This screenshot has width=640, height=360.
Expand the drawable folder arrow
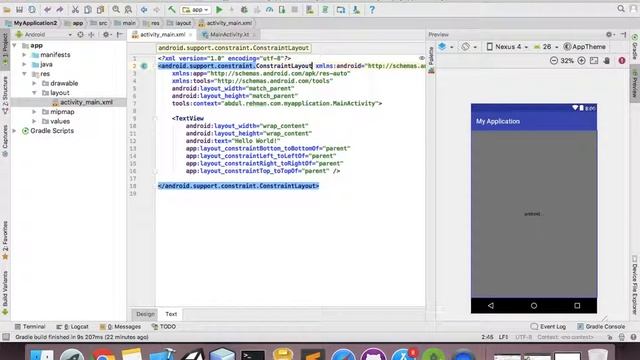coord(34,83)
